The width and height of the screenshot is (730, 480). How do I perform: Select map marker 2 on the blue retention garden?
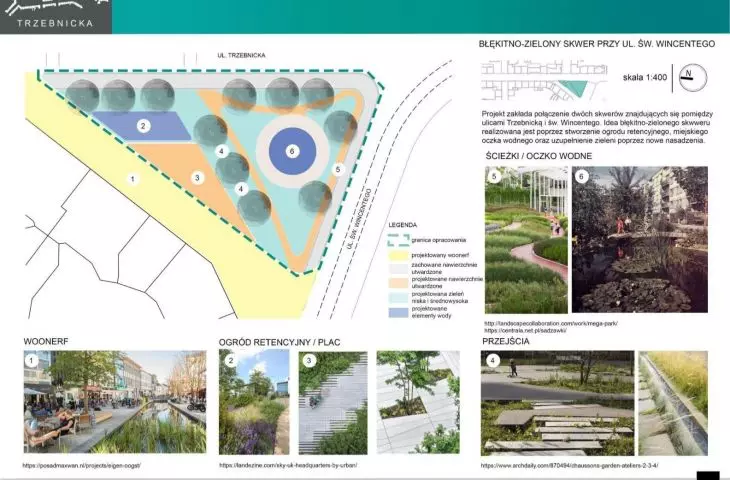coord(143,126)
